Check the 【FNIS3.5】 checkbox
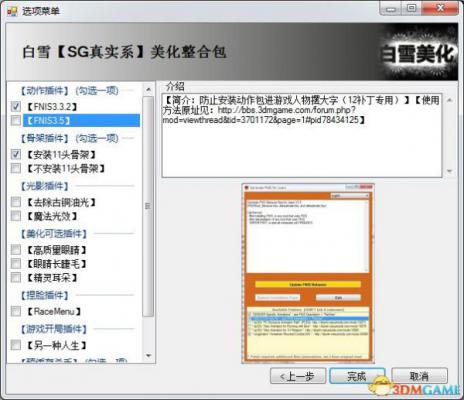464x400 pixels. pos(16,120)
